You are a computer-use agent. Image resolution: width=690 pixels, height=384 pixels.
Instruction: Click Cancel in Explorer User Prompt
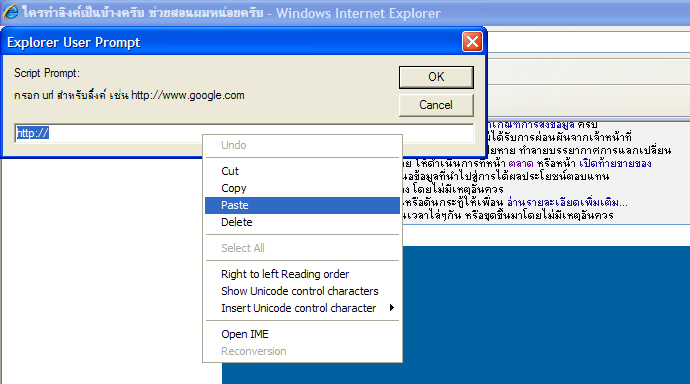pos(436,105)
